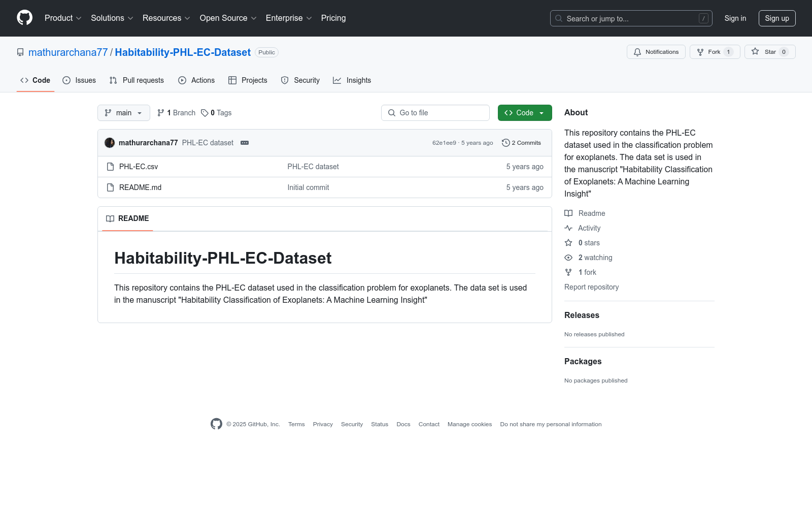Viewport: 812px width, 508px height.
Task: Click the Releases heading in the sidebar
Action: pyautogui.click(x=582, y=315)
